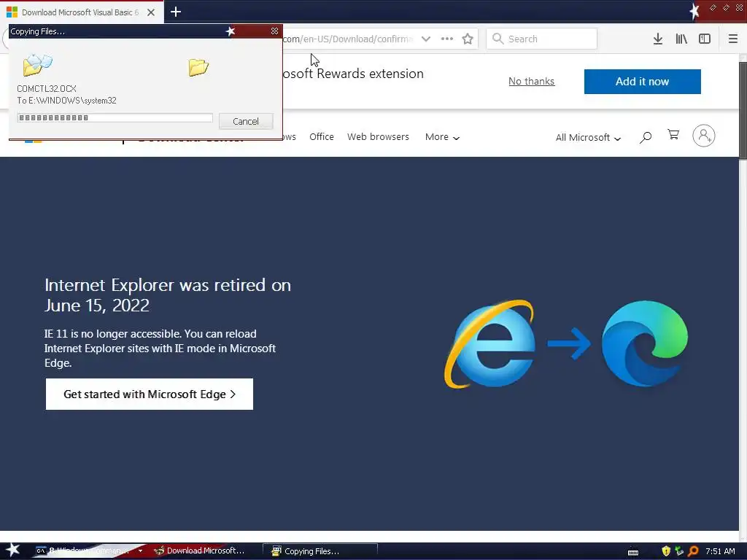This screenshot has width=747, height=560.
Task: Expand the More navigation dropdown
Action: click(442, 137)
